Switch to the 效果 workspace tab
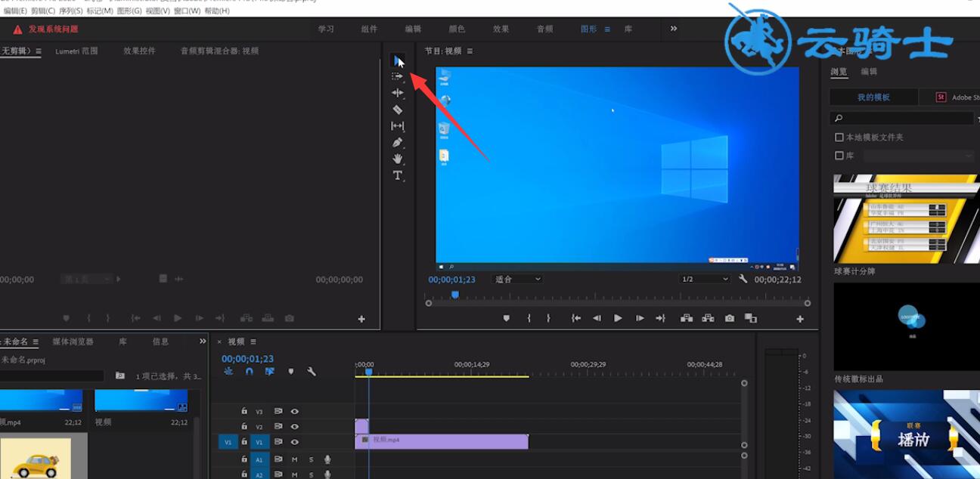The image size is (980, 479). pyautogui.click(x=501, y=29)
